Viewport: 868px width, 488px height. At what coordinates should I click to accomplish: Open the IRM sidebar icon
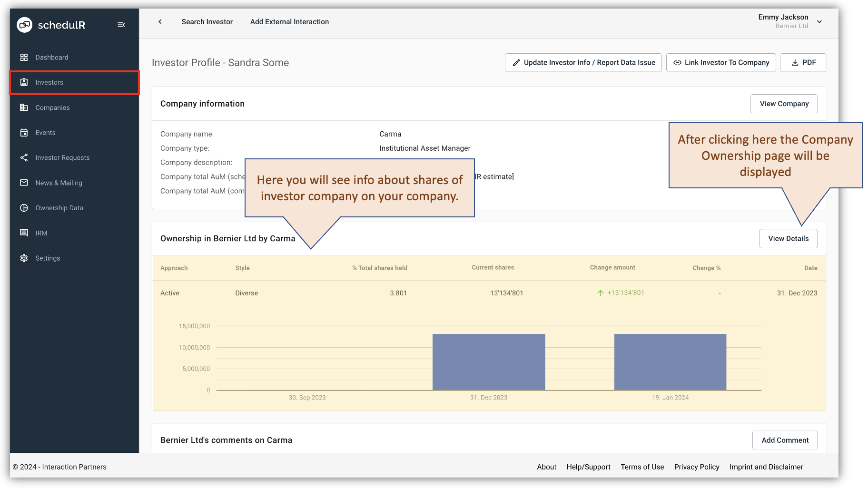tap(24, 233)
